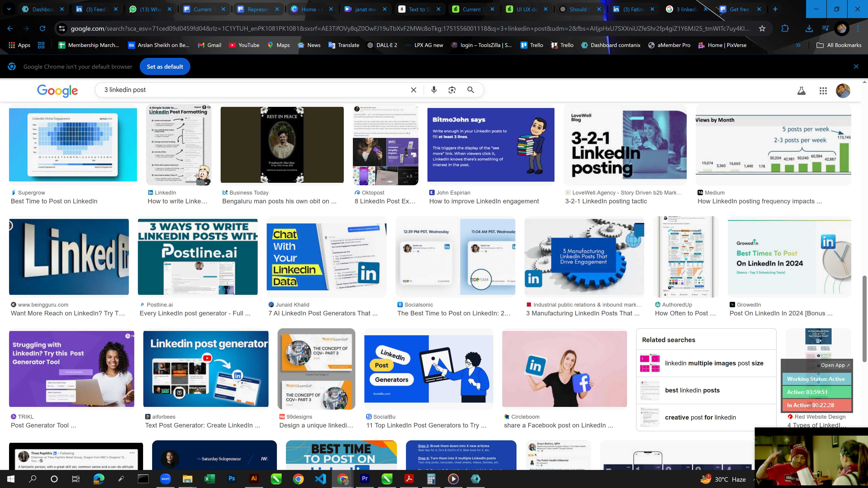Open Google account profile picture
The height and width of the screenshot is (488, 868).
843,91
